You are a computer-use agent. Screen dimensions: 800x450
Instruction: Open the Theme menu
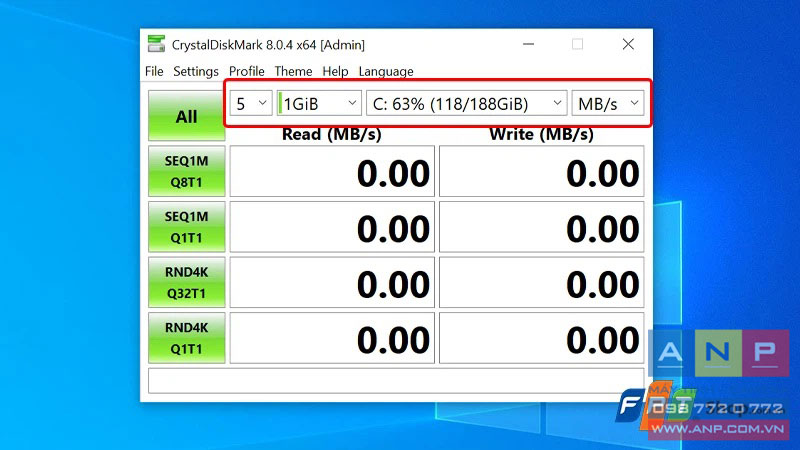293,71
